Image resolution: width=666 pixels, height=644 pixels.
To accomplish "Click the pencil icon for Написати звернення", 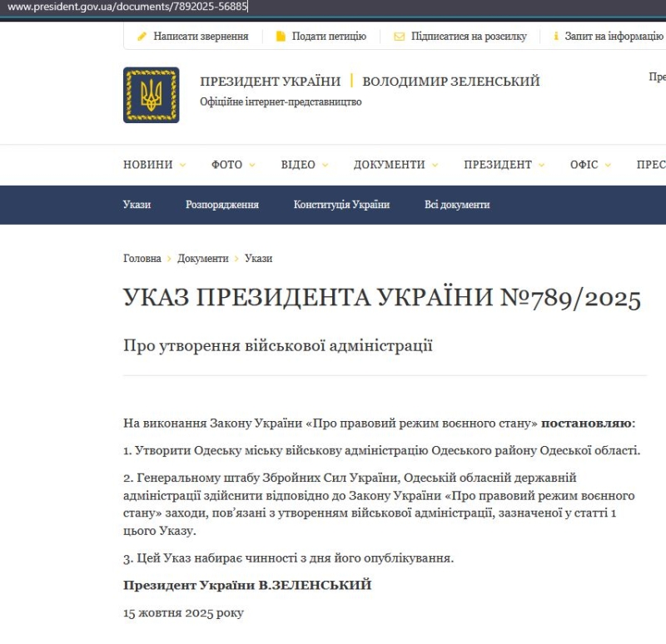I will tap(142, 37).
